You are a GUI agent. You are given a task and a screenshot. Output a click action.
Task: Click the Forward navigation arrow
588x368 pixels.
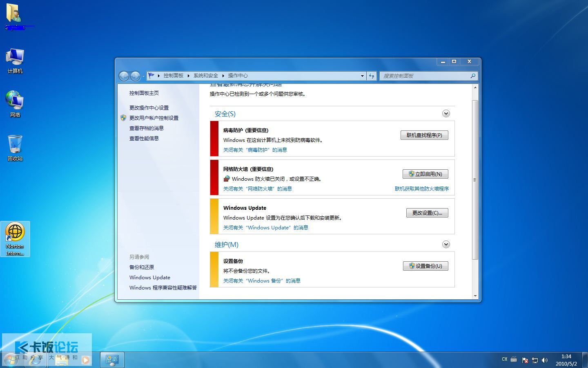136,76
